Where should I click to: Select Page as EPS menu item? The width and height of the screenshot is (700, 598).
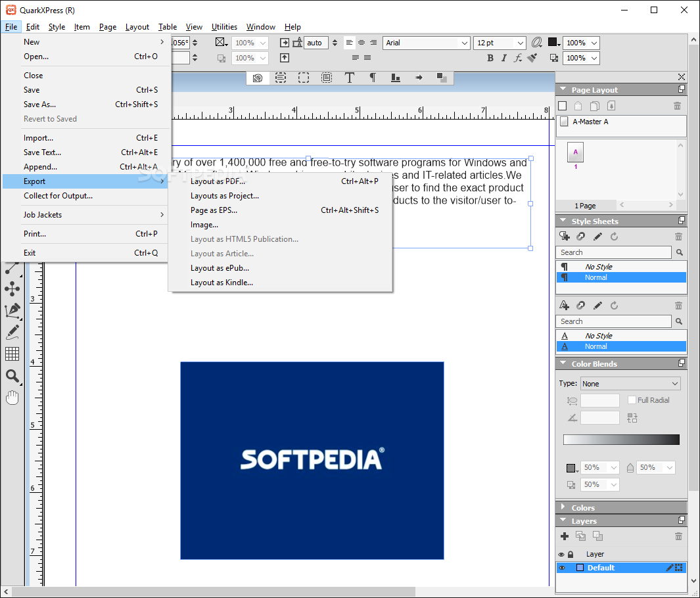pos(280,210)
